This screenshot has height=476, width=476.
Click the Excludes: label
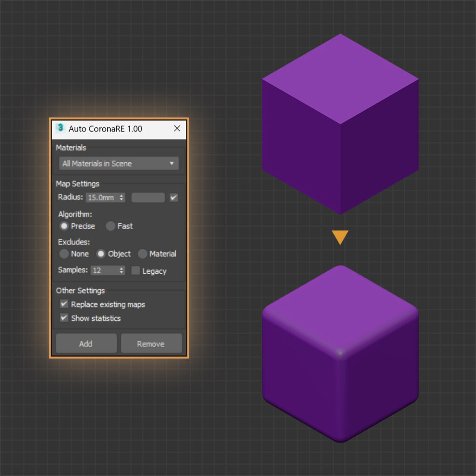click(x=74, y=242)
